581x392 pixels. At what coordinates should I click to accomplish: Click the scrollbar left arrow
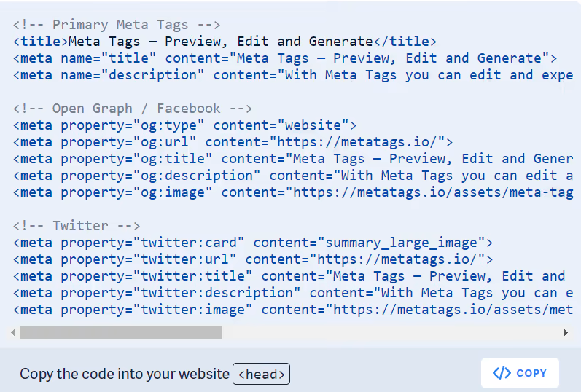point(13,332)
